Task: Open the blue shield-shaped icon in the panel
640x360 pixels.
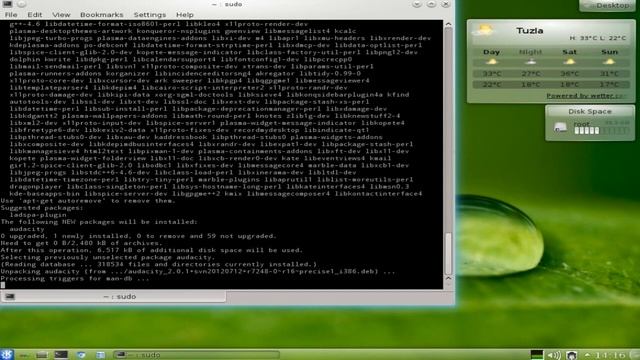Action: pos(81,355)
